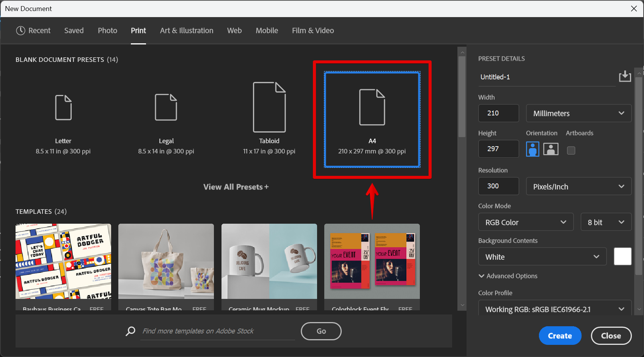Click the white background color swatch
The width and height of the screenshot is (644, 357).
coord(622,256)
